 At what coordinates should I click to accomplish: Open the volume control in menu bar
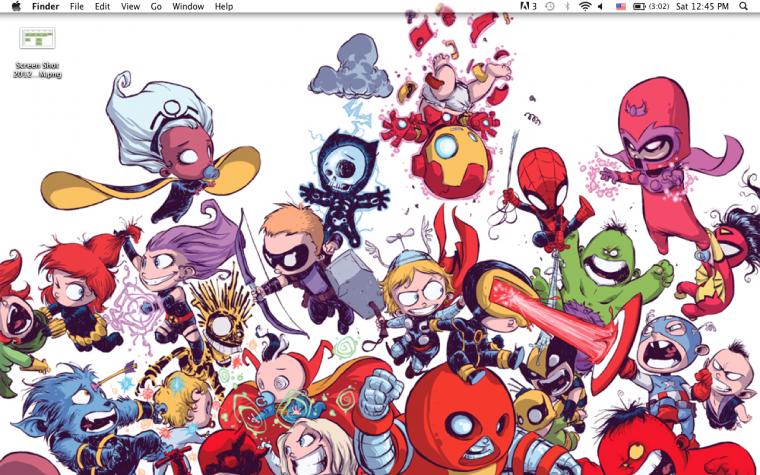[x=601, y=6]
